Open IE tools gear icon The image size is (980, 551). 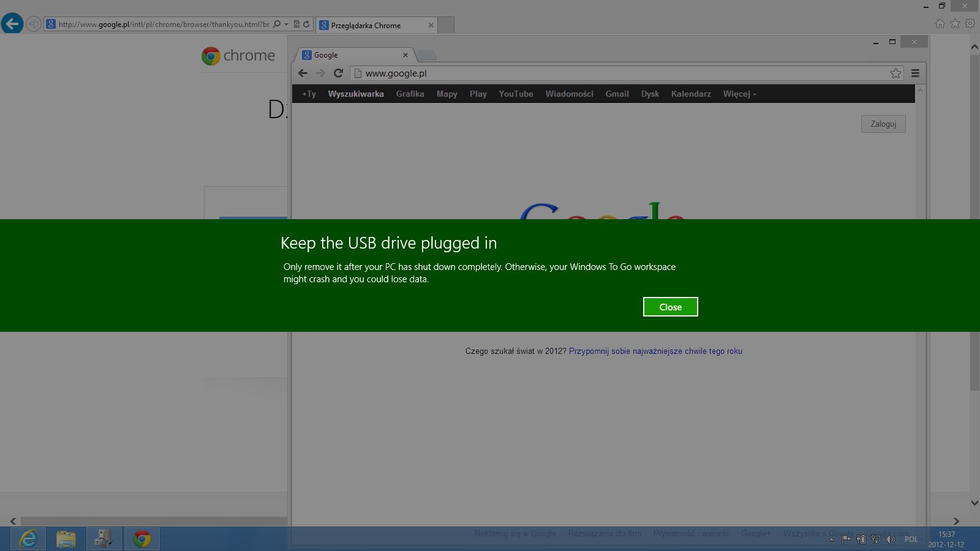click(x=970, y=23)
